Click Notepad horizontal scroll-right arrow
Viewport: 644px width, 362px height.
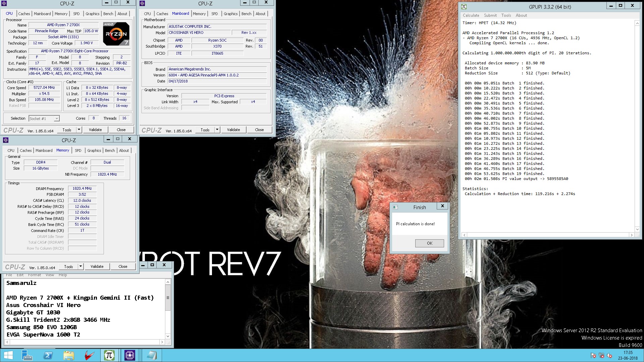pos(162,342)
